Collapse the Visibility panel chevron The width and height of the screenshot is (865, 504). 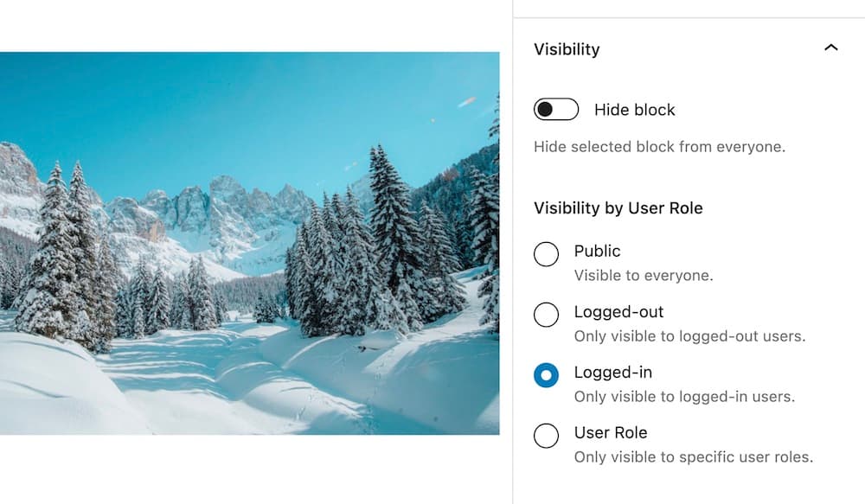(x=830, y=48)
